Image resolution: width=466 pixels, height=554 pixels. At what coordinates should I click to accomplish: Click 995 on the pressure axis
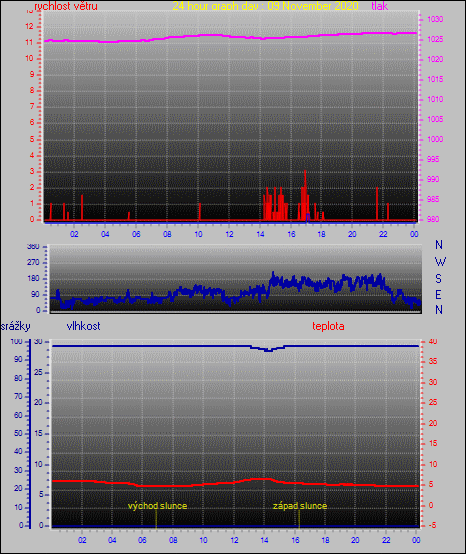433,159
